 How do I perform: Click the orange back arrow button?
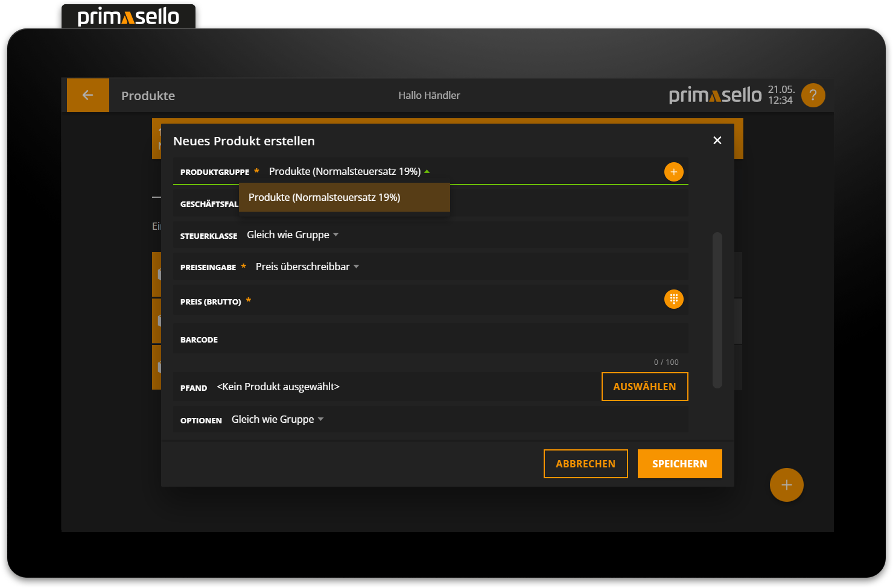pos(87,95)
